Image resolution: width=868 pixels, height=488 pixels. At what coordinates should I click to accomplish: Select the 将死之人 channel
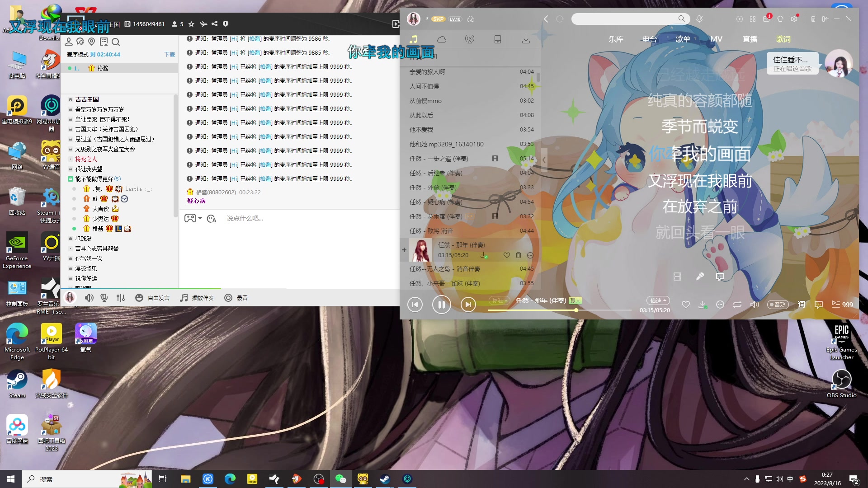coord(86,159)
